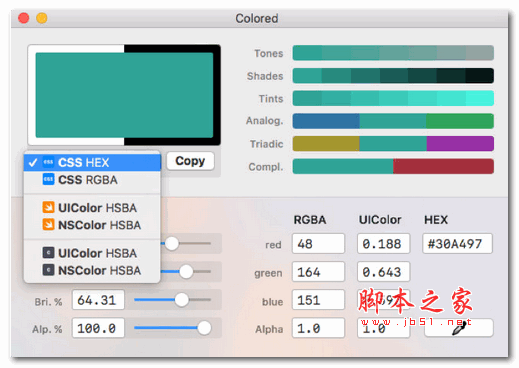
Task: Click the UIColor column header
Action: [380, 220]
